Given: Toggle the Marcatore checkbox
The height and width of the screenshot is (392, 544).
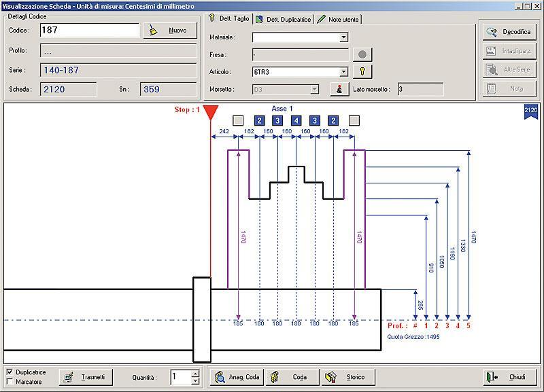Looking at the screenshot, I should pyautogui.click(x=10, y=382).
